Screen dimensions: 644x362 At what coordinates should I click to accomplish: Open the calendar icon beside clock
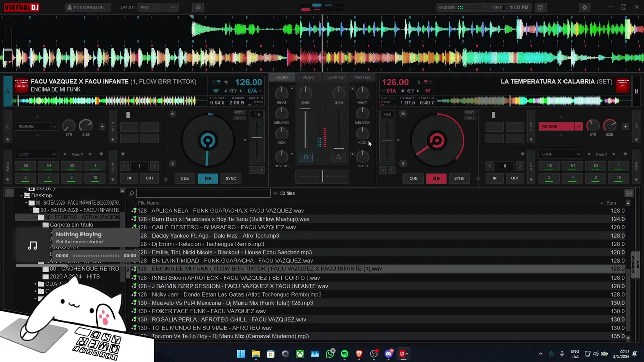[x=541, y=8]
